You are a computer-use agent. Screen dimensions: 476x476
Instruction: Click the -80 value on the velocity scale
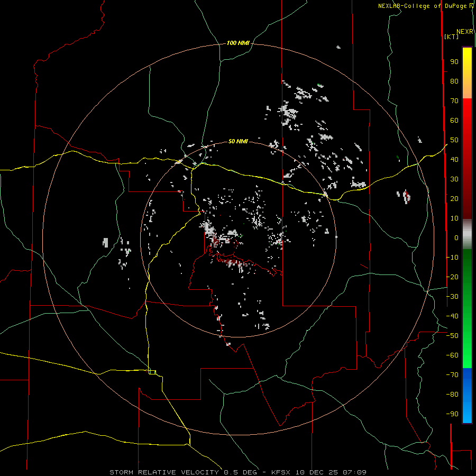click(x=452, y=395)
